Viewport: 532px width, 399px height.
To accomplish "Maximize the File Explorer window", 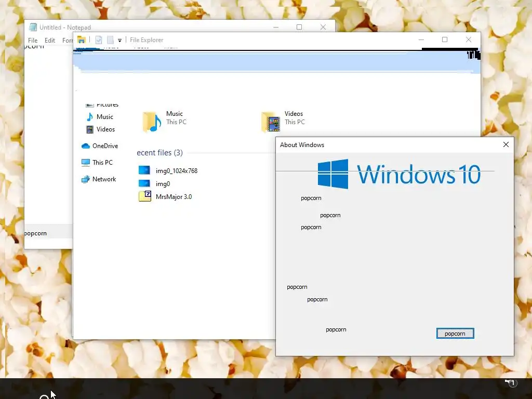I will coord(445,39).
